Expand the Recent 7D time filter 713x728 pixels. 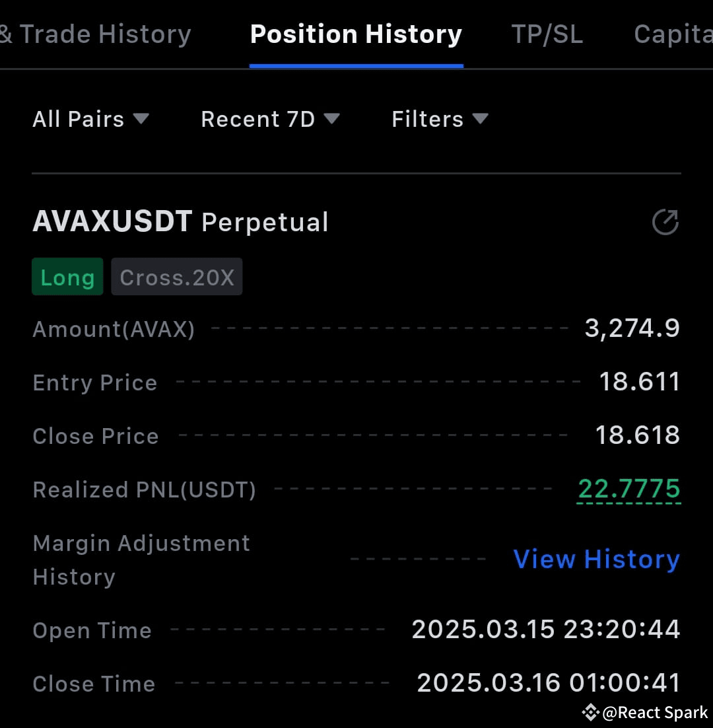coord(271,119)
